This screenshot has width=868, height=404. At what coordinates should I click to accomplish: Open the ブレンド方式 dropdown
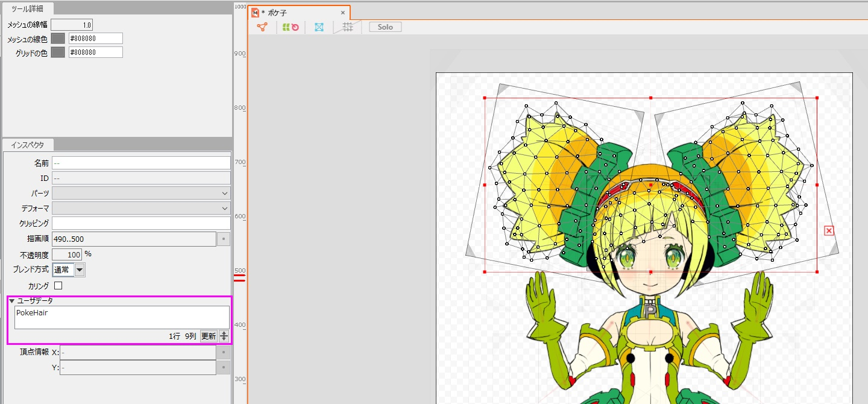coord(80,270)
